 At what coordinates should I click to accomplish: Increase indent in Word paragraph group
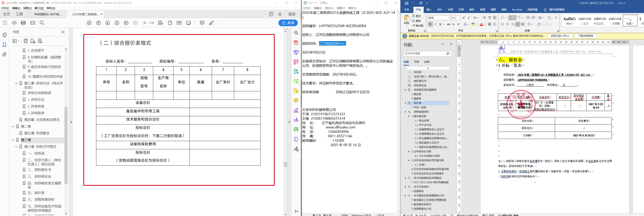[533, 18]
